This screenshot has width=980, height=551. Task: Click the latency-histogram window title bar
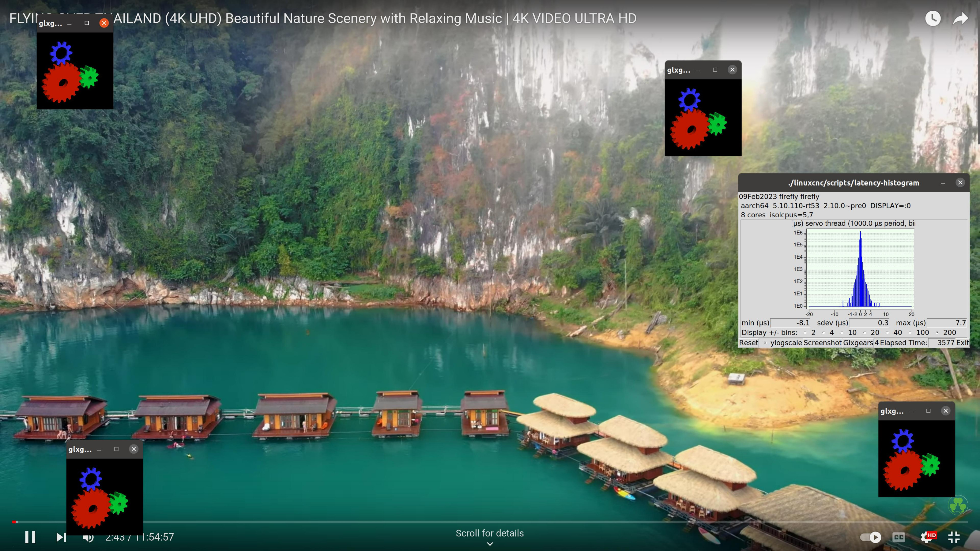pyautogui.click(x=853, y=182)
